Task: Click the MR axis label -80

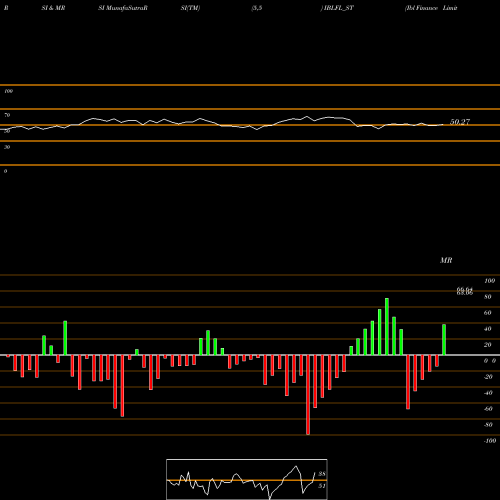Action: coord(488,425)
